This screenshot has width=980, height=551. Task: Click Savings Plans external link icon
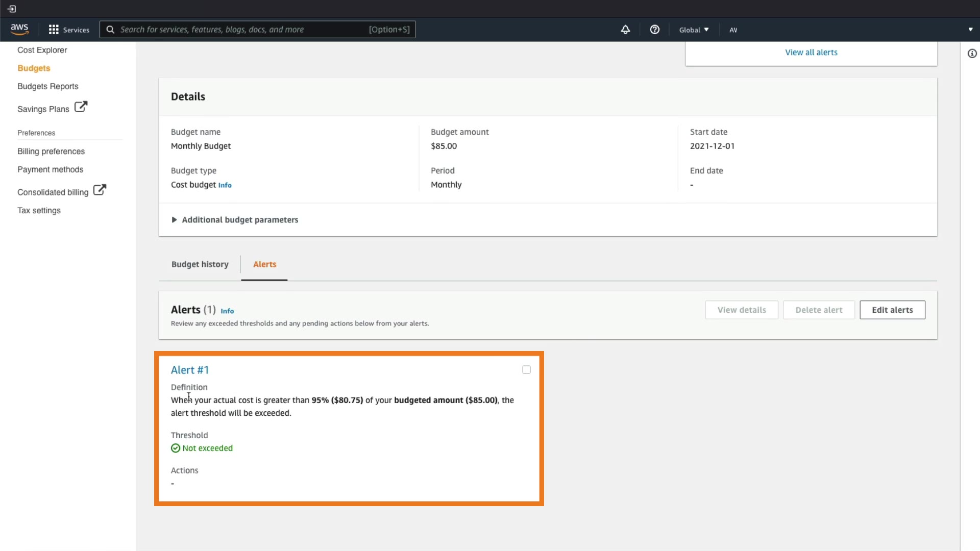[x=81, y=107]
